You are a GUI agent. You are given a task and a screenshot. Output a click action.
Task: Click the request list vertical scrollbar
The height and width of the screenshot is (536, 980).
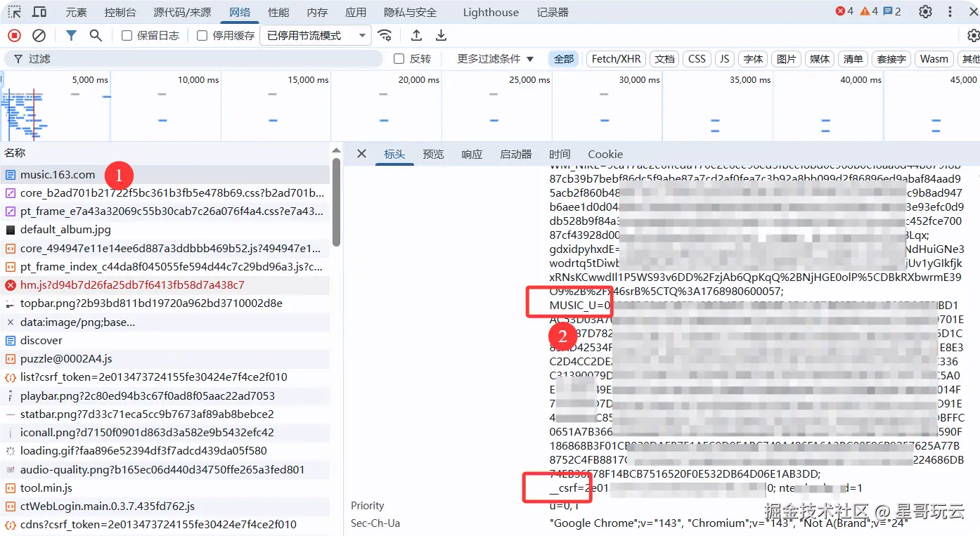(336, 204)
